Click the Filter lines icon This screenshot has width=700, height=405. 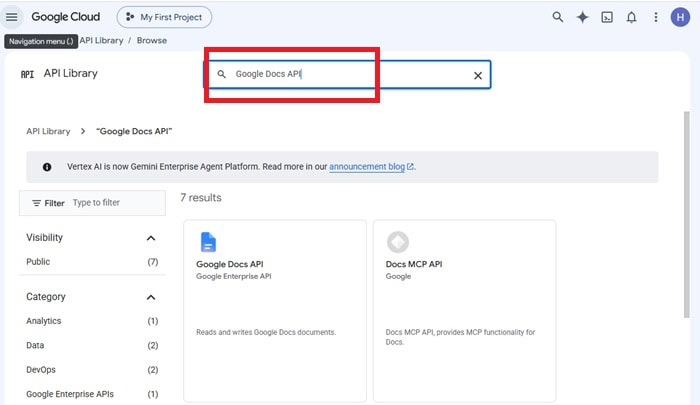37,203
